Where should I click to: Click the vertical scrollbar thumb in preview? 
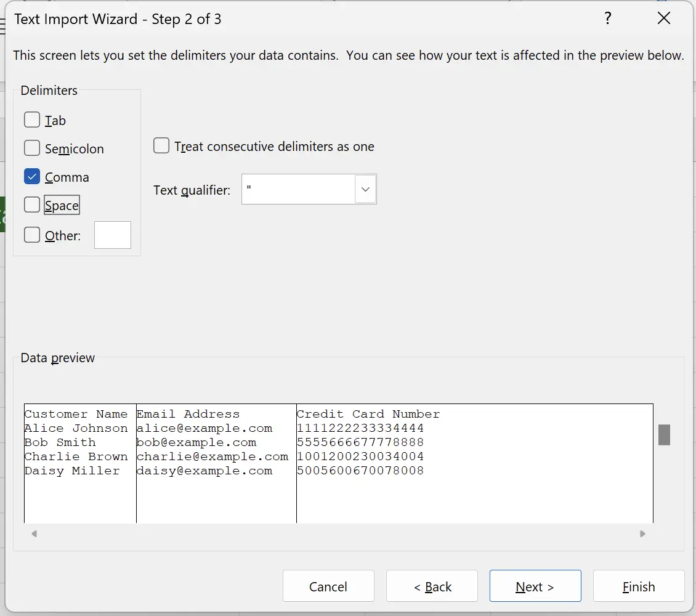click(x=665, y=435)
